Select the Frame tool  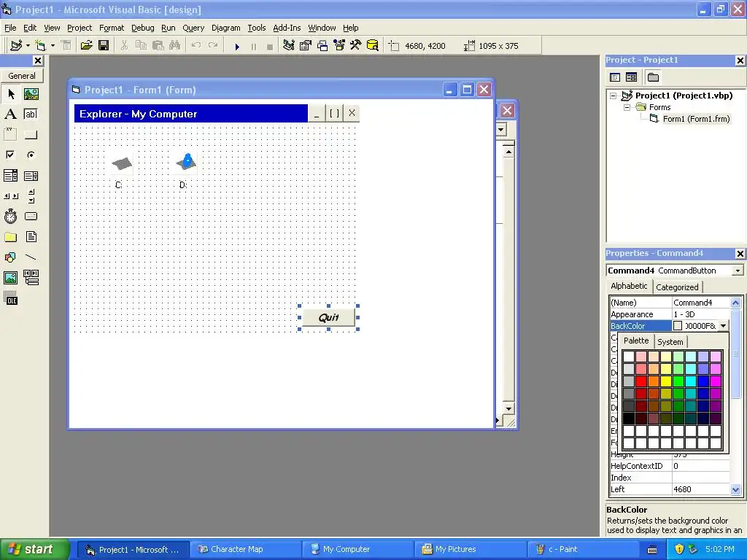(x=11, y=135)
